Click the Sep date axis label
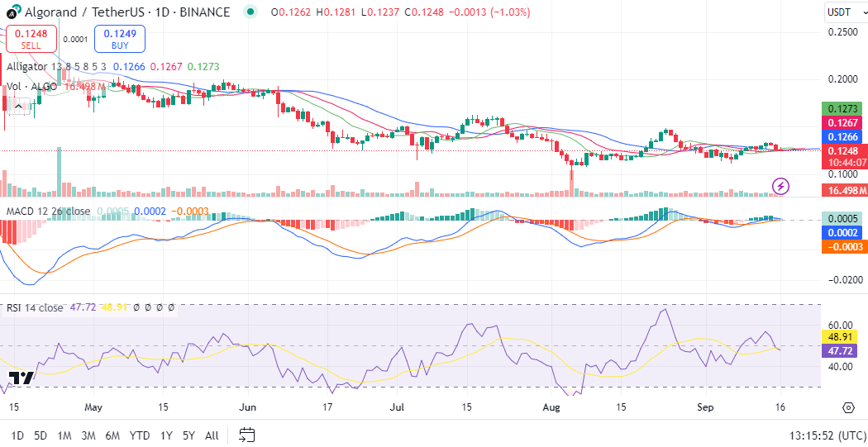 (704, 407)
